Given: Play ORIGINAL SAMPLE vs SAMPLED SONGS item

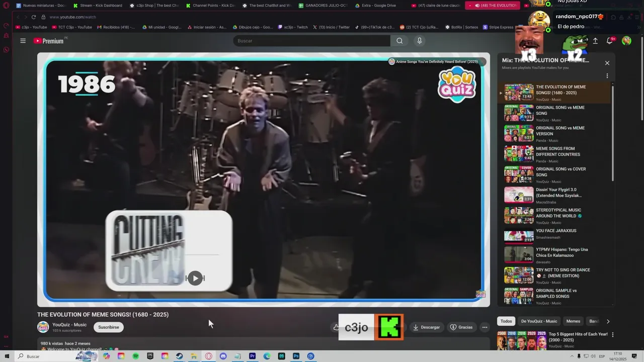Looking at the screenshot, I should pyautogui.click(x=554, y=296).
